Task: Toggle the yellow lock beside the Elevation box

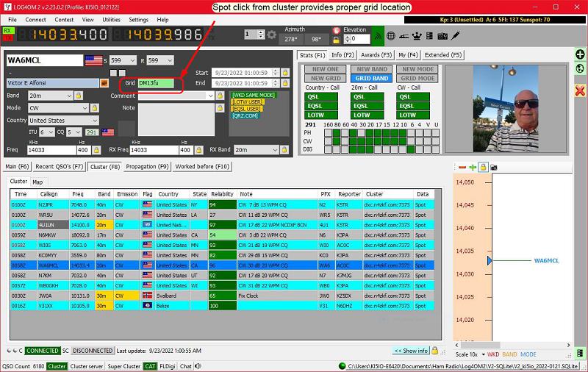Action: (x=337, y=39)
